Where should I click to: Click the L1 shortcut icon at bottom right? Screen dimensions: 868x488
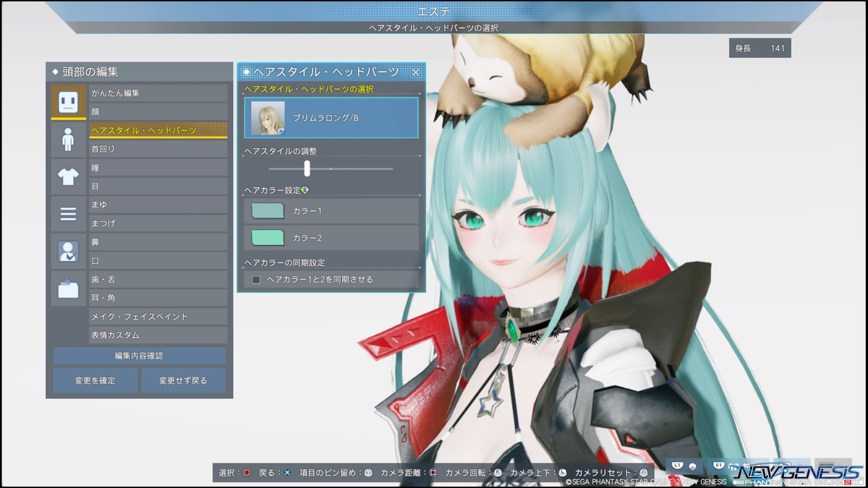pos(678,465)
